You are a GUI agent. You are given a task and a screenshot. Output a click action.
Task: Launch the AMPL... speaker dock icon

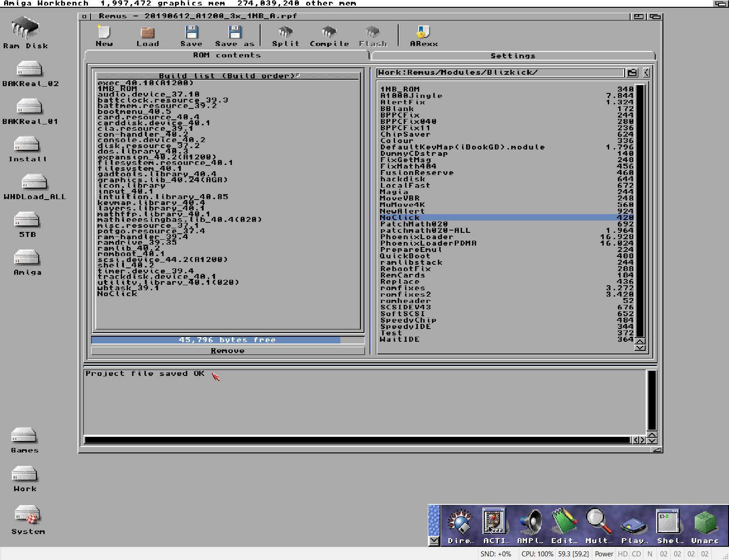click(530, 526)
